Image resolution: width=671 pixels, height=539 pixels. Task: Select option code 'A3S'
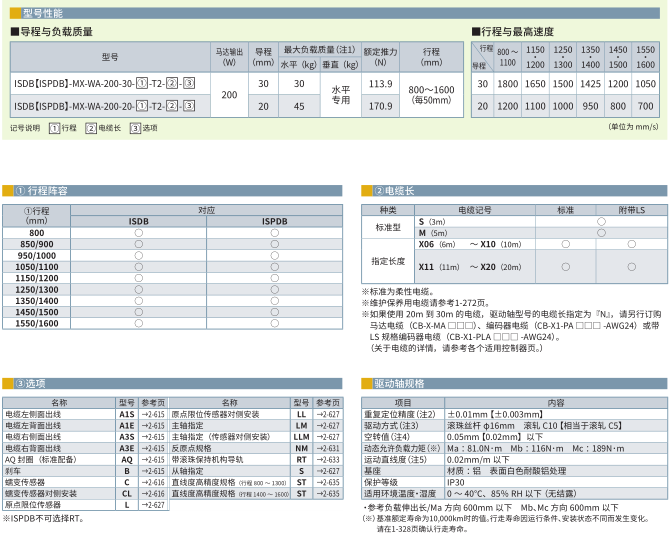click(127, 437)
